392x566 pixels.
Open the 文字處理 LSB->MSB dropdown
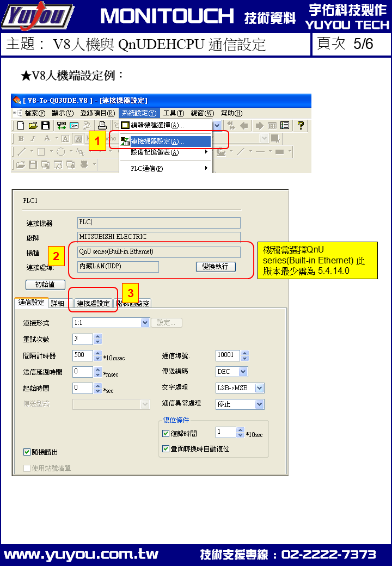(x=260, y=388)
